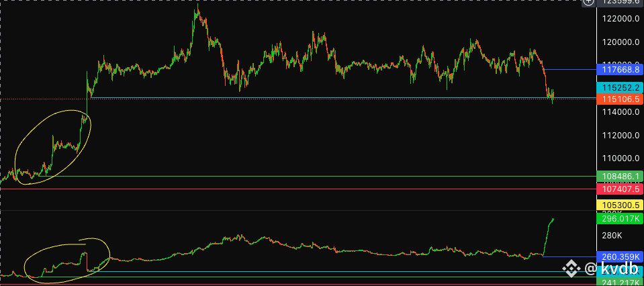Viewport: 644px width, 286px height.
Task: Select the red horizontal line at 107407.5
Action: coord(298,189)
